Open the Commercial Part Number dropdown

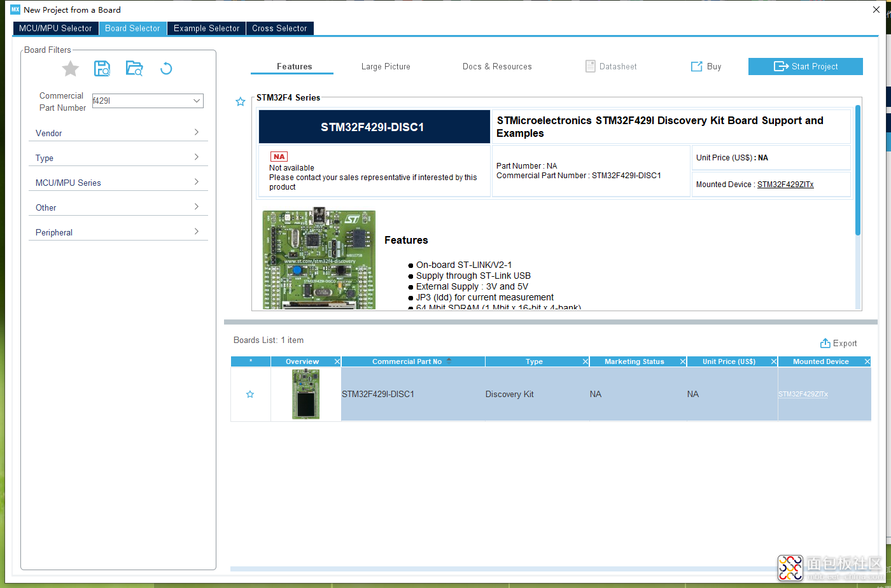[197, 101]
